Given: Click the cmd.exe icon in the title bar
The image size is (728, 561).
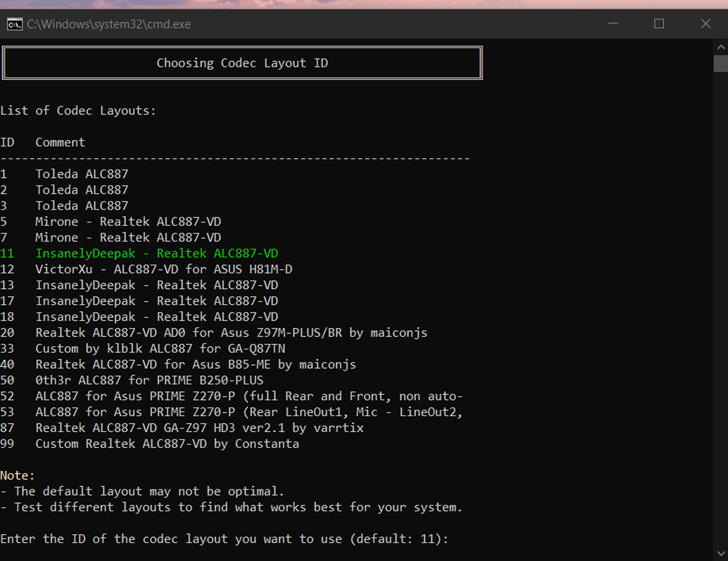Looking at the screenshot, I should tap(15, 24).
